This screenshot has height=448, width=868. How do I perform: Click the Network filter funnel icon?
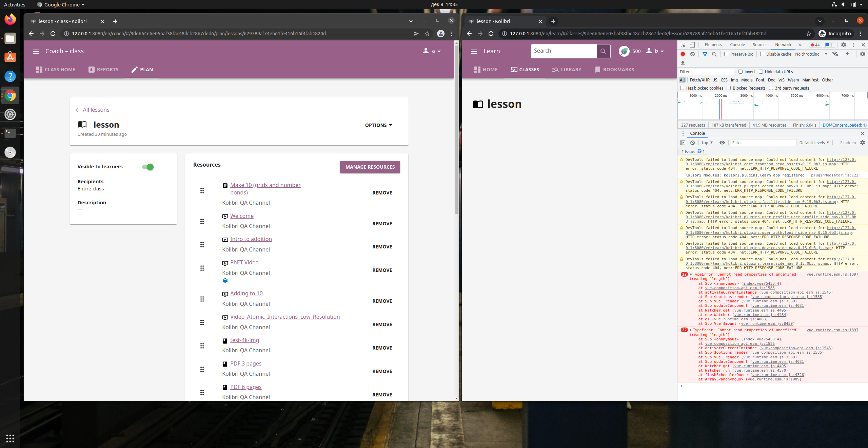tap(705, 54)
